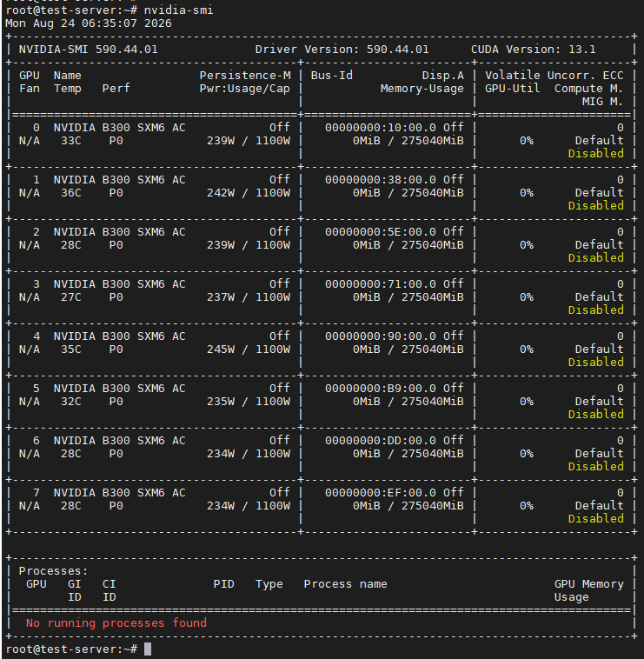
Task: Click GPU 6 power '234W / 1100W'
Action: tap(249, 453)
